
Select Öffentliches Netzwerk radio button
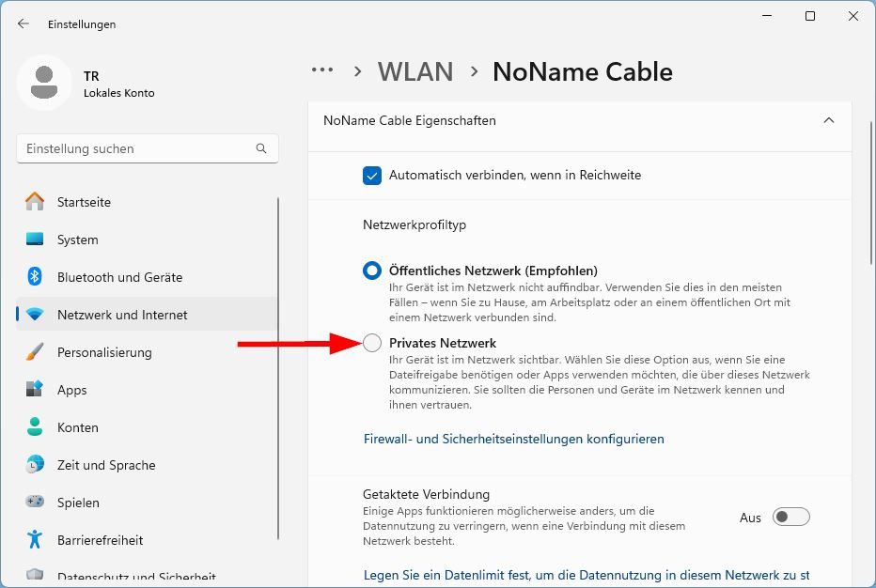coord(372,271)
